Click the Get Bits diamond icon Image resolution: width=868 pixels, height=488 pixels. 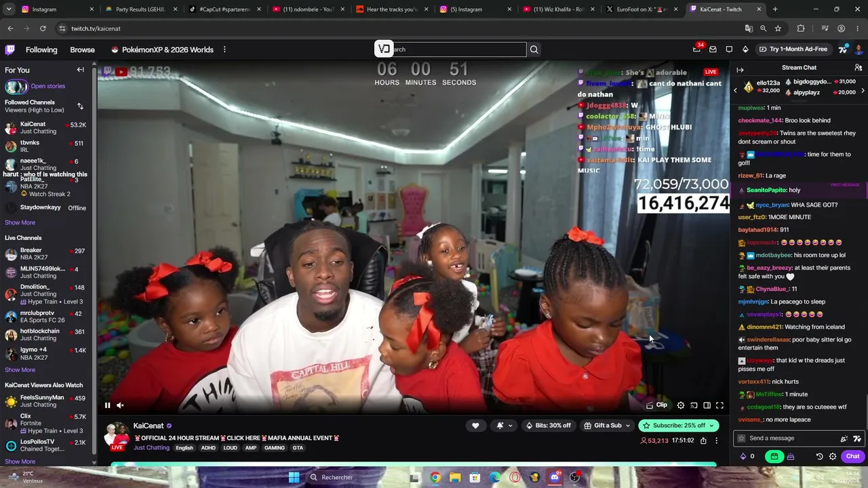(x=745, y=49)
